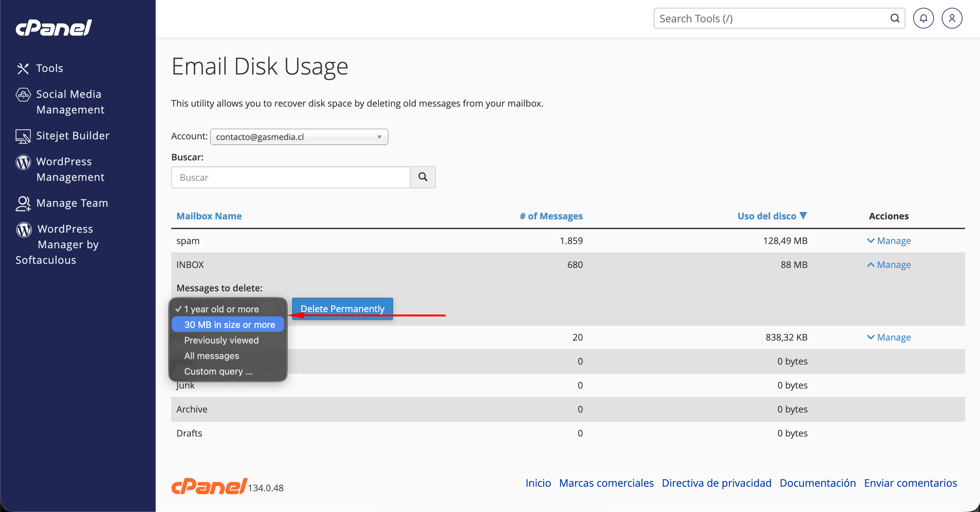Open WordPress Manager by Softaculous in the sidebar

tap(57, 244)
